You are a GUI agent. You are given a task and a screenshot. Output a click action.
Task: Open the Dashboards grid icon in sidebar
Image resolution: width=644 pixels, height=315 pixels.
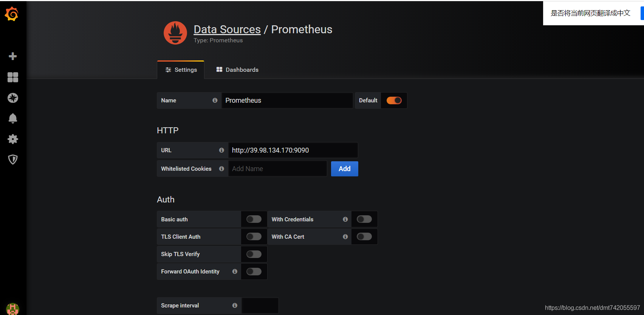click(x=13, y=77)
